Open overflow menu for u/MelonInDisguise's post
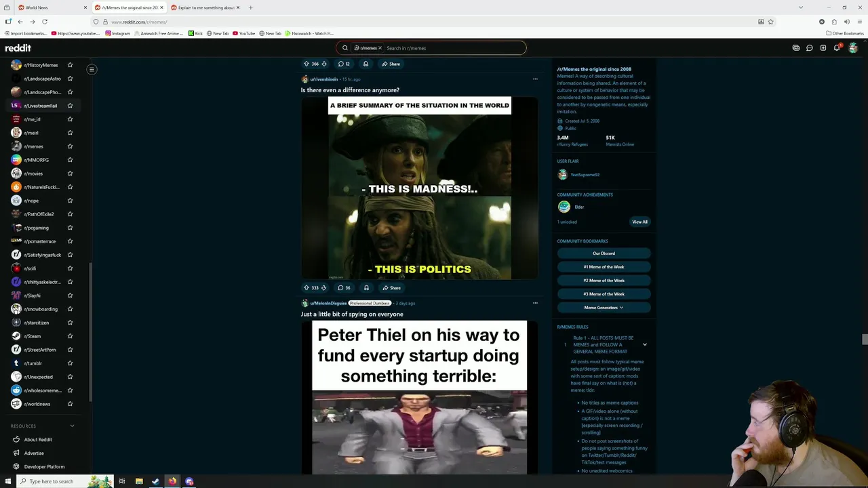Image resolution: width=868 pixels, height=488 pixels. pos(535,303)
